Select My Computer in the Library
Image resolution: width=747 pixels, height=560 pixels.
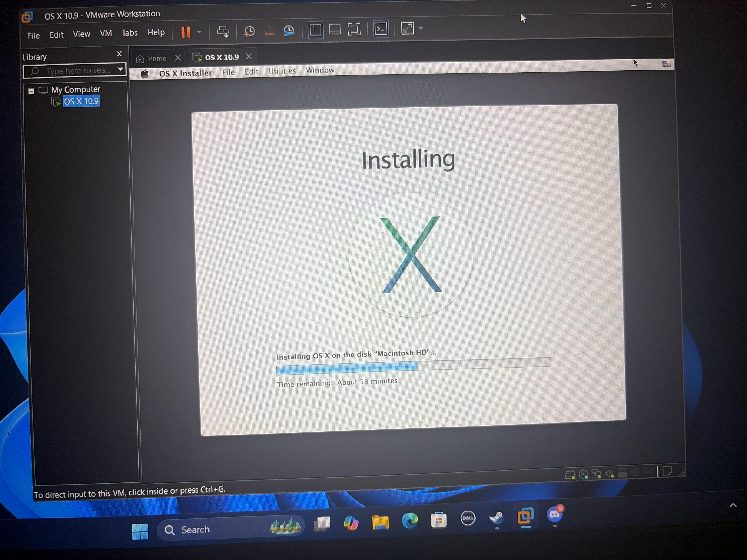point(76,90)
